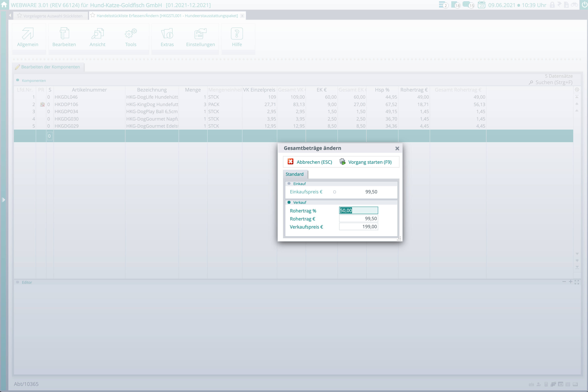The height and width of the screenshot is (392, 588).
Task: Jump to last record arrow in table scrollbar
Action: tap(577, 267)
